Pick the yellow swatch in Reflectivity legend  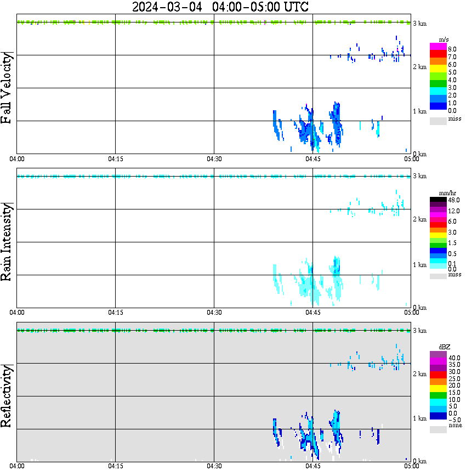(438, 389)
